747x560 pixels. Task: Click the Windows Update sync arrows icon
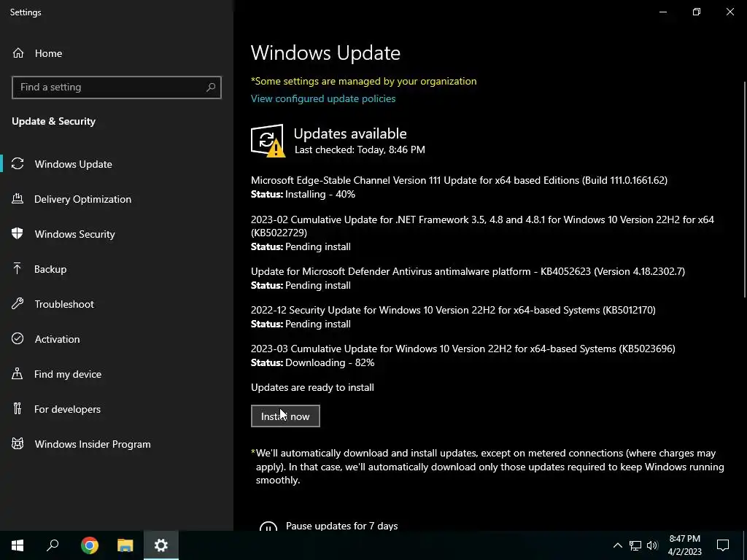tap(18, 164)
